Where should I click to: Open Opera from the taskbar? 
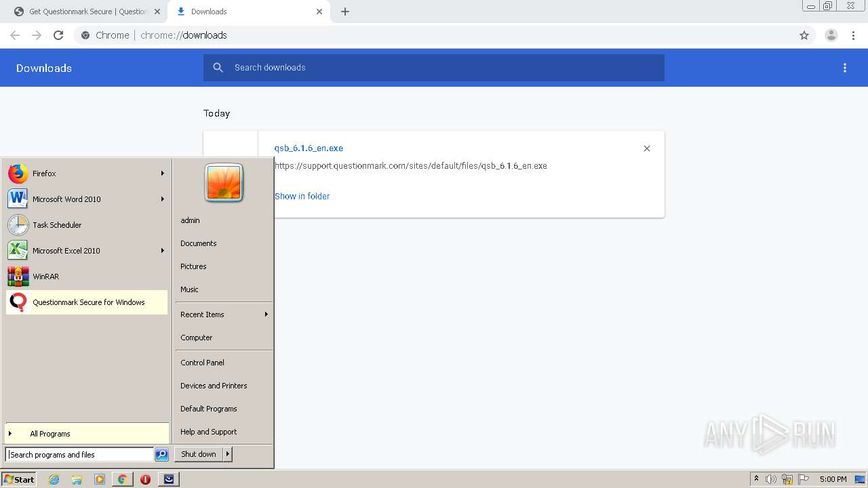click(145, 479)
